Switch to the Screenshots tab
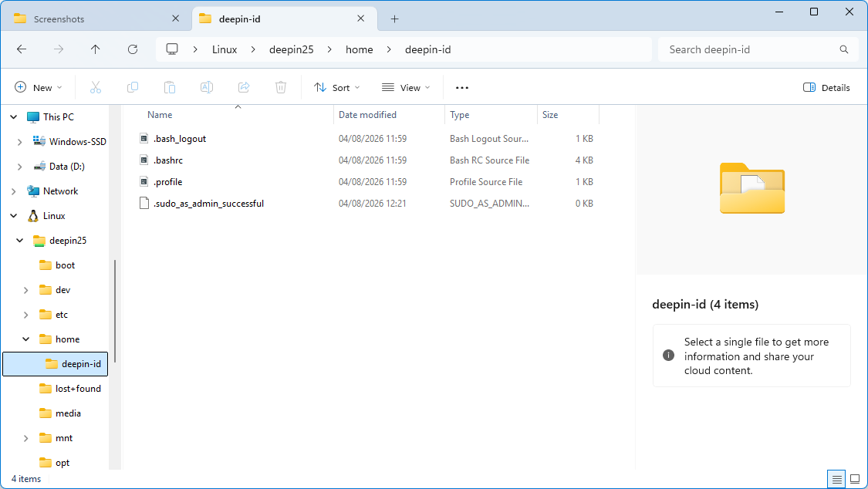 coord(96,19)
